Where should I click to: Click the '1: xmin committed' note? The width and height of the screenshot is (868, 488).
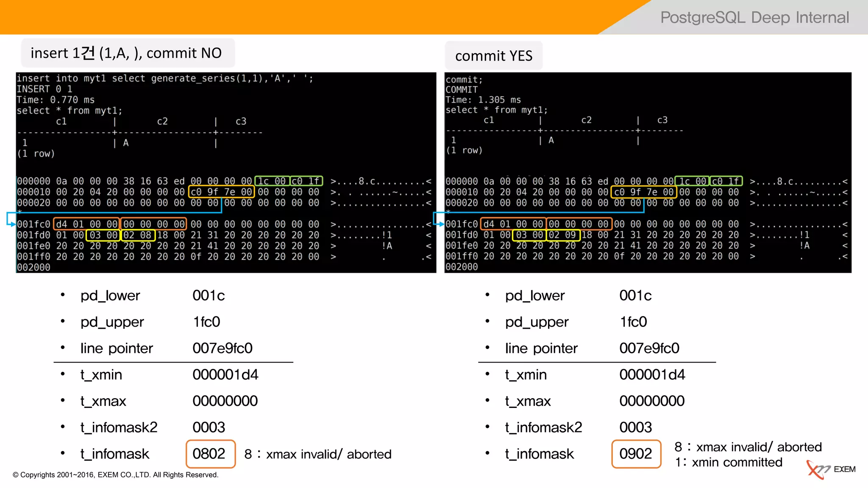[x=729, y=462]
